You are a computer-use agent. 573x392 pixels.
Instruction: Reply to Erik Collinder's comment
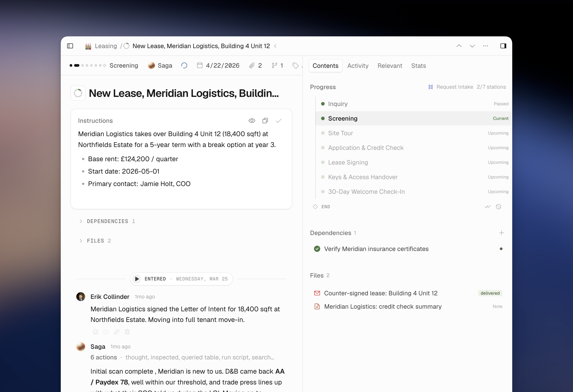(106, 332)
